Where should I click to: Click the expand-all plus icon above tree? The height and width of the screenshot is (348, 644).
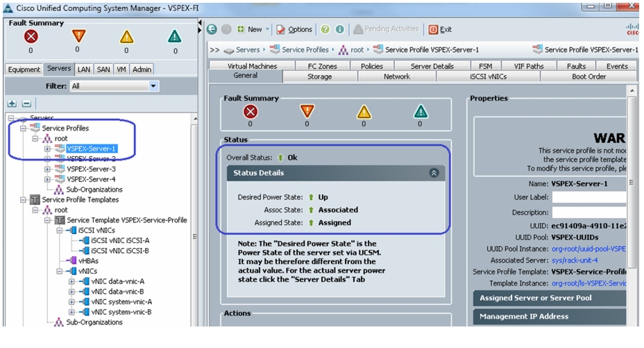[12, 103]
